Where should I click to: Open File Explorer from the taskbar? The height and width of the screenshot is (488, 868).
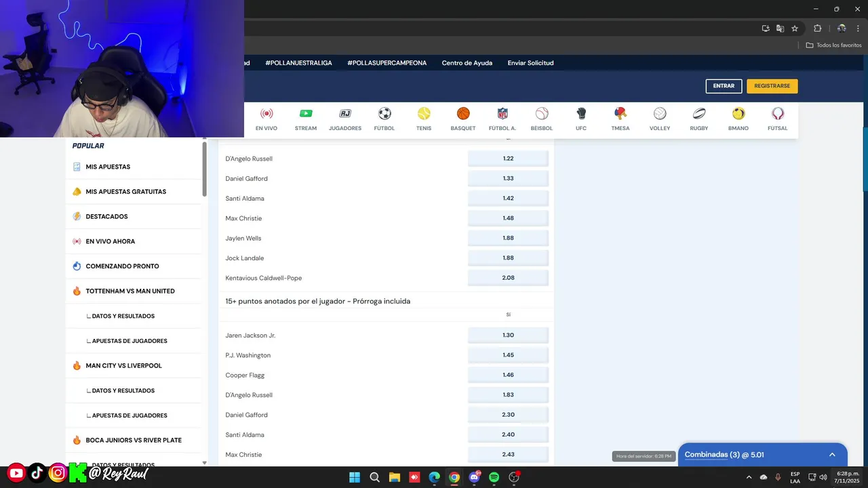pyautogui.click(x=394, y=477)
